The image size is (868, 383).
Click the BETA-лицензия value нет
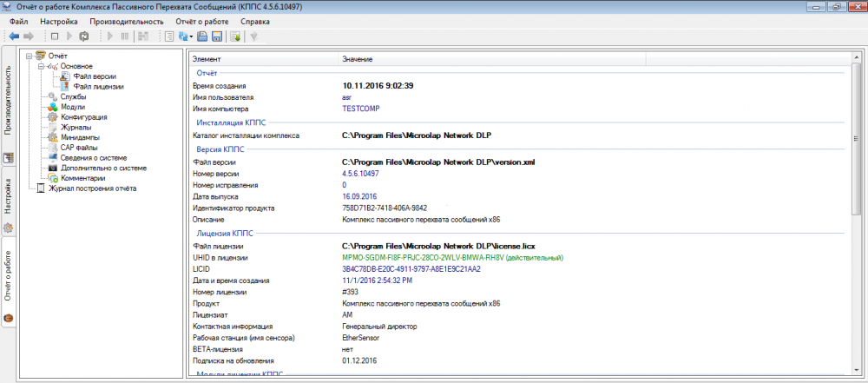coord(348,349)
